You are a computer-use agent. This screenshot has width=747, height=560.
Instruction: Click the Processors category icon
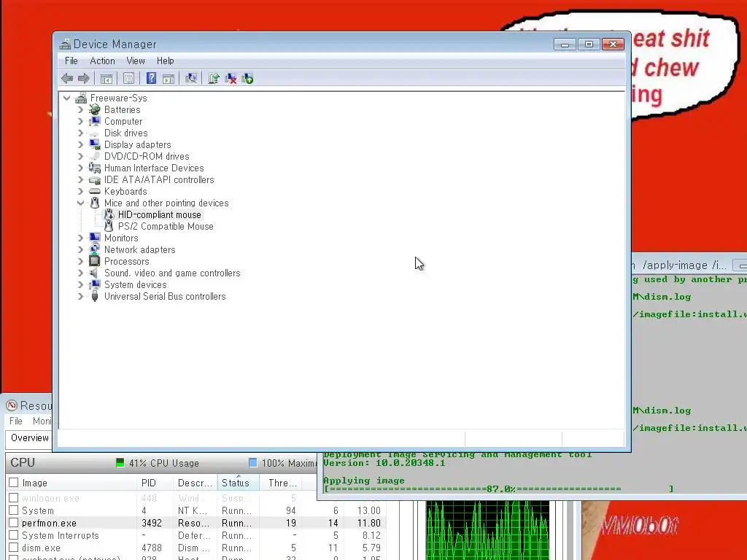94,261
